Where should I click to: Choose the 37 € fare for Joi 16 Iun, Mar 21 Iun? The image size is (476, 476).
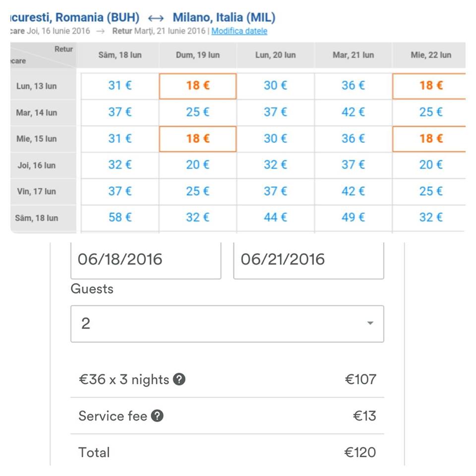(353, 165)
